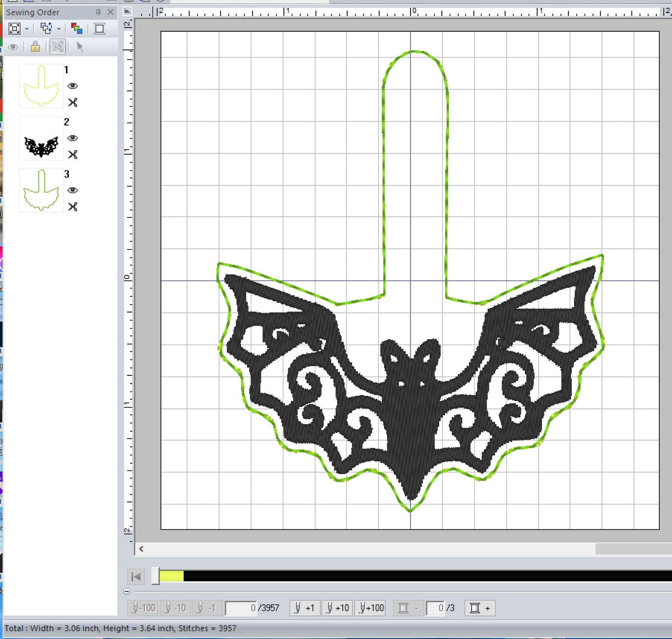Toggle the master eye visibility icon
Image resolution: width=672 pixels, height=639 pixels.
click(x=12, y=47)
